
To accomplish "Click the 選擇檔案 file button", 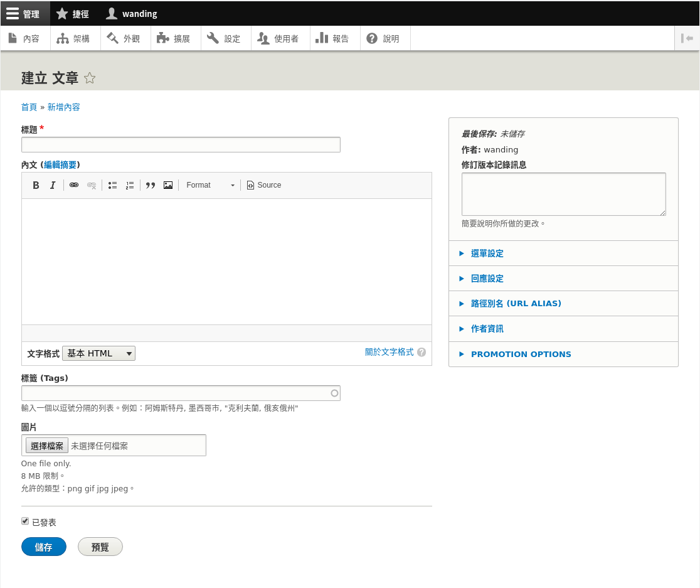I will point(47,446).
